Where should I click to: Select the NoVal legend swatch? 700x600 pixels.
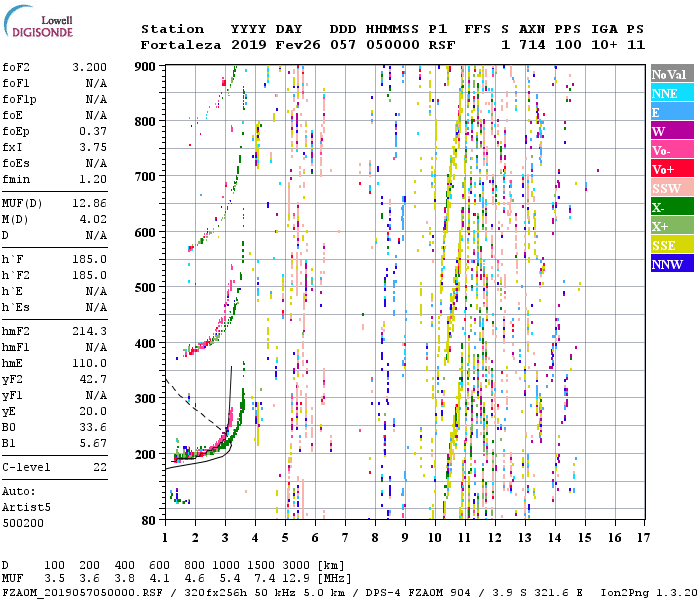tap(672, 74)
